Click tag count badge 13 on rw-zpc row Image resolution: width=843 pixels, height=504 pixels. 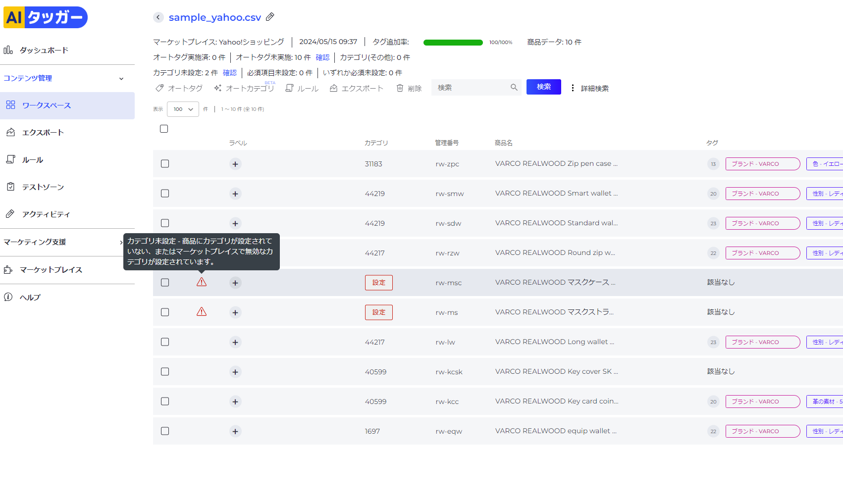click(713, 164)
